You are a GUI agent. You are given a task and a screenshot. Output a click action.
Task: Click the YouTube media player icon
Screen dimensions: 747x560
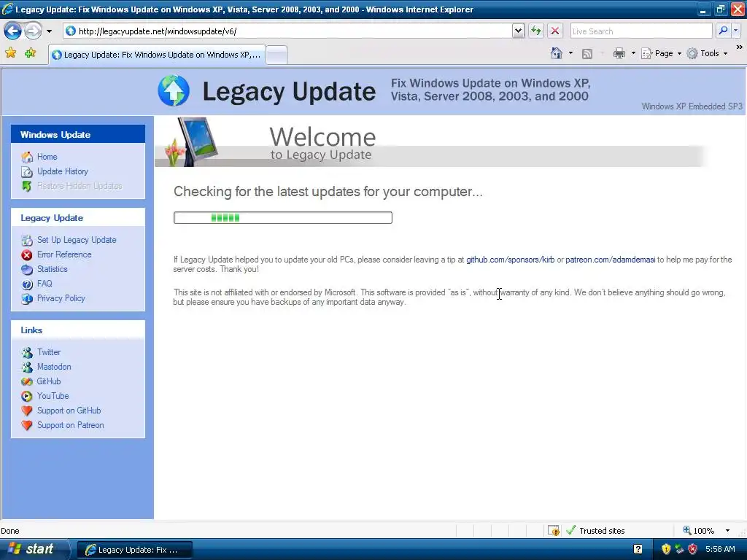point(27,396)
